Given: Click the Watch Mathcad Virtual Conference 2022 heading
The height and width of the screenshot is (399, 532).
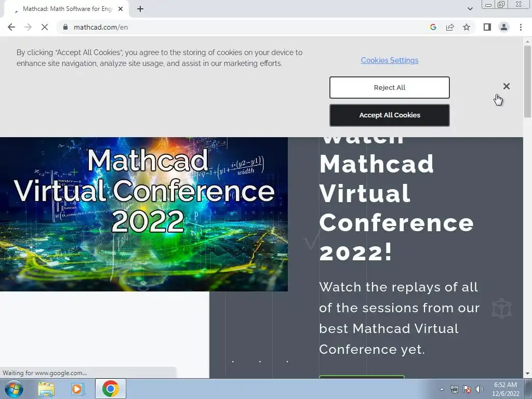Looking at the screenshot, I should coord(396,200).
